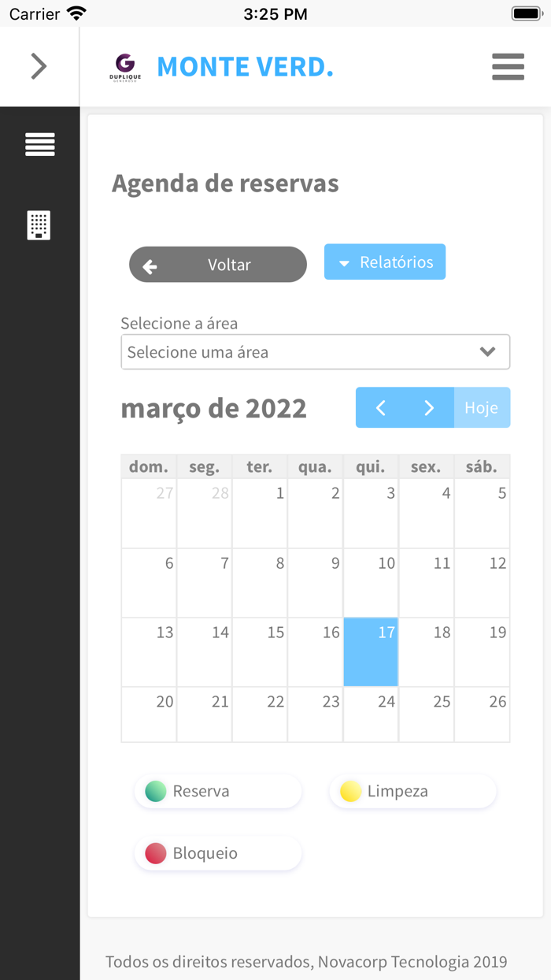Toggle the Limpeza legend pill

click(412, 791)
